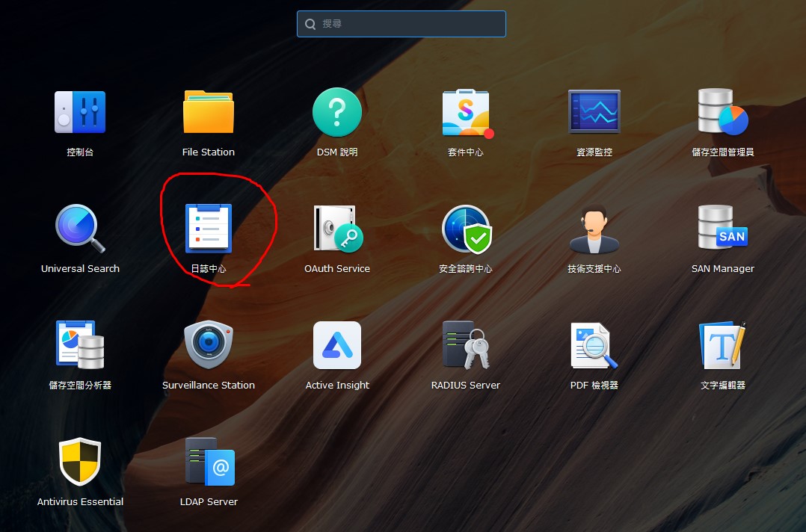Screen dimensions: 806x532
Task: Launch 文字編輯器 Text Editor
Action: [723, 346]
